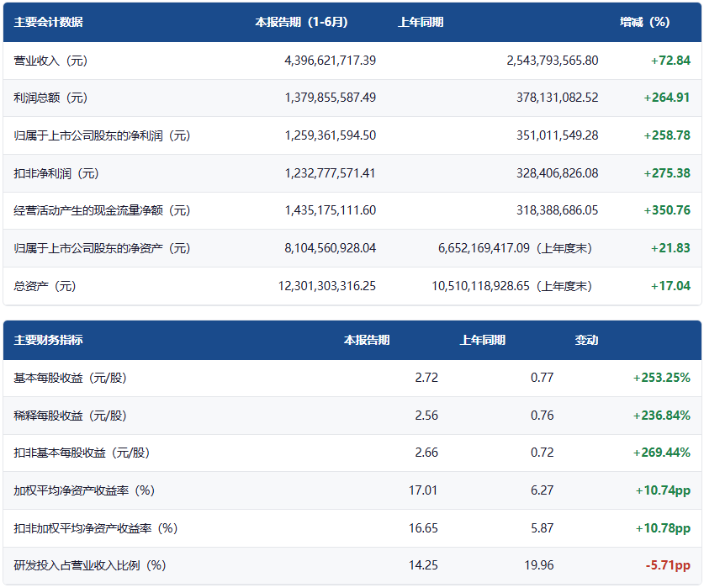Image resolution: width=704 pixels, height=588 pixels.
Task: Click the 17.01 value
Action: (x=423, y=490)
